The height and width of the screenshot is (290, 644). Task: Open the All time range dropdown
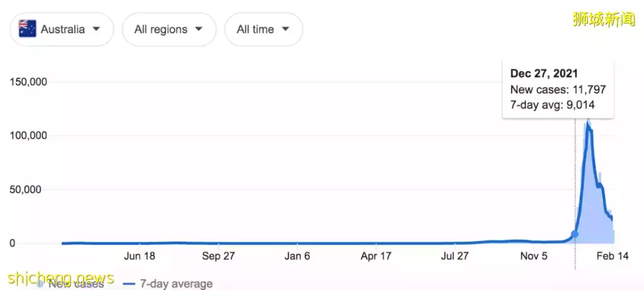(x=263, y=29)
